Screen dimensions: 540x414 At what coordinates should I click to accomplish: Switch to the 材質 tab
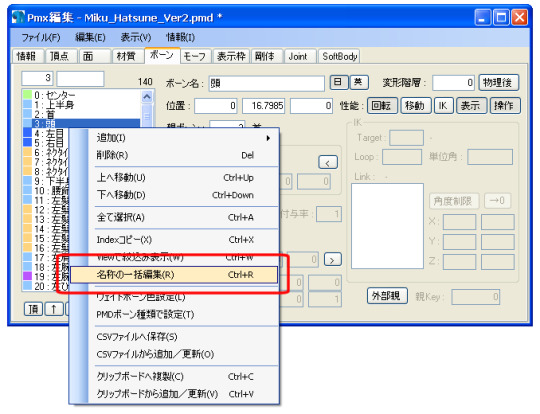click(x=127, y=56)
